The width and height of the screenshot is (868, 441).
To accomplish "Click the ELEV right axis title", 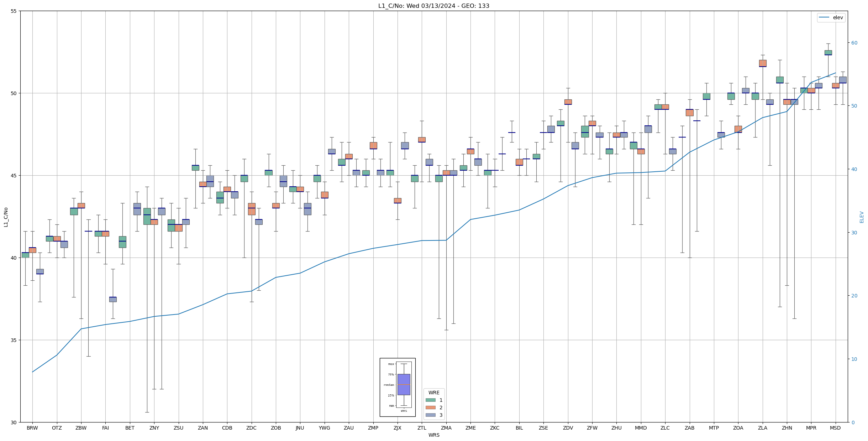I will pos(862,217).
